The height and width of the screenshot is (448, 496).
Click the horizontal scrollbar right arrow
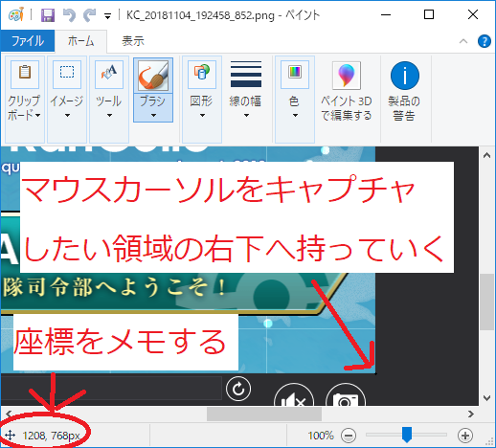click(x=471, y=414)
